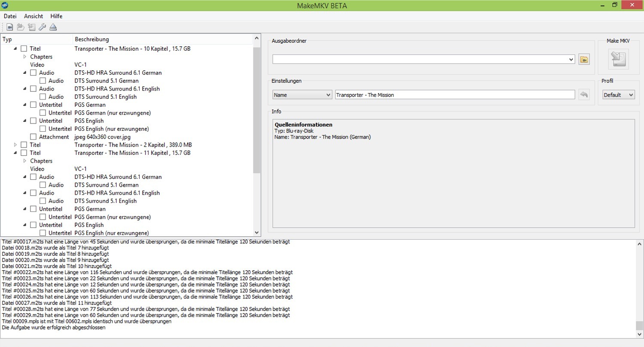Check the cover.jpg attachment checkbox
This screenshot has height=347, width=644.
(x=33, y=137)
